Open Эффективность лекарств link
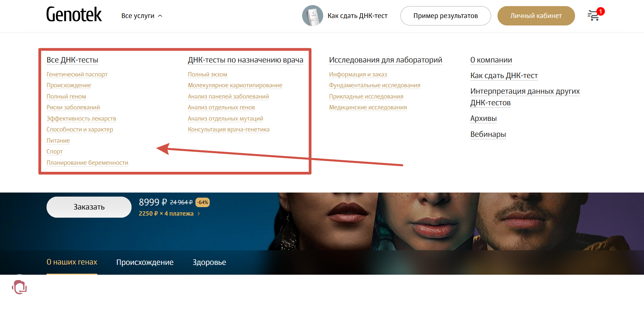 point(81,119)
